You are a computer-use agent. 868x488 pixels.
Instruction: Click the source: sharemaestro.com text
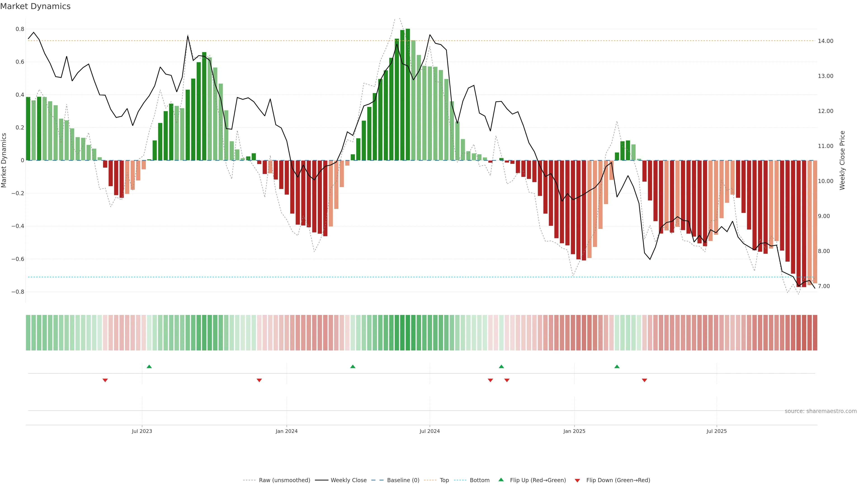(821, 411)
